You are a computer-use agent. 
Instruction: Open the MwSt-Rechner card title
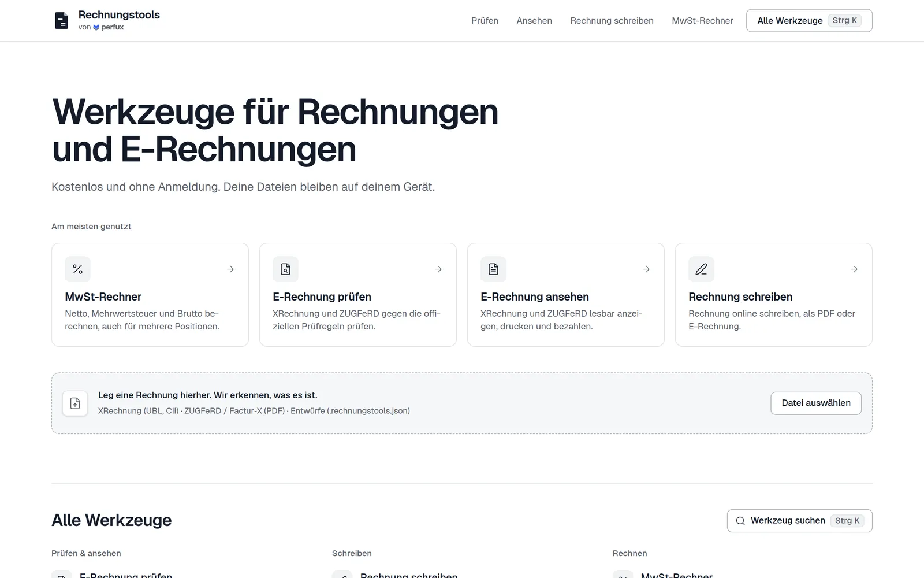[103, 297]
